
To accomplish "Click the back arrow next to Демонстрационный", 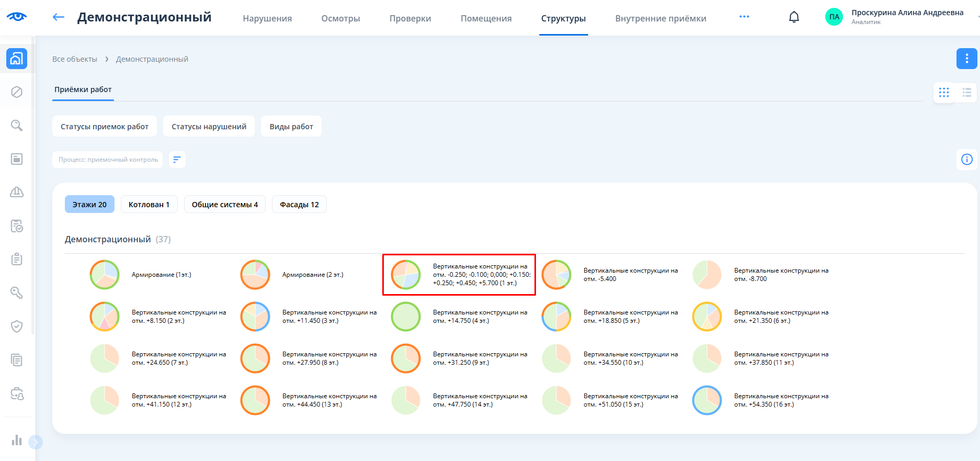I will click(59, 17).
